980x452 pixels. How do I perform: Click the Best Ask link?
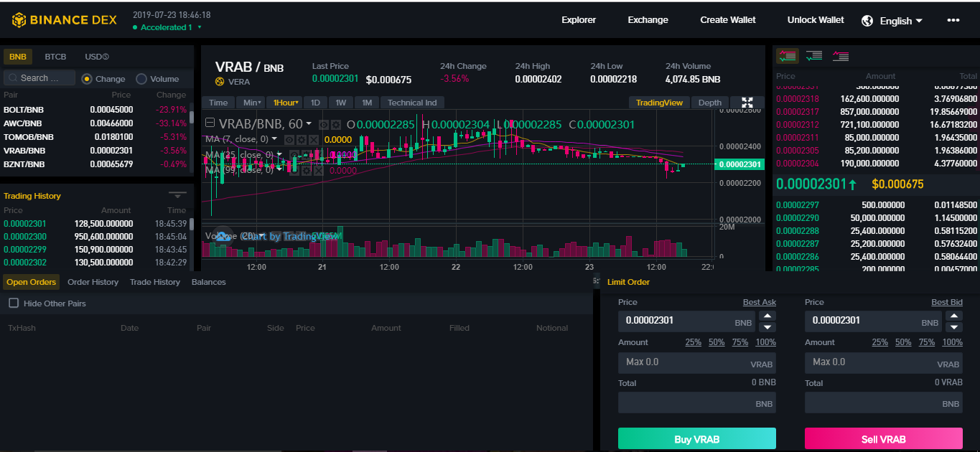pos(760,303)
